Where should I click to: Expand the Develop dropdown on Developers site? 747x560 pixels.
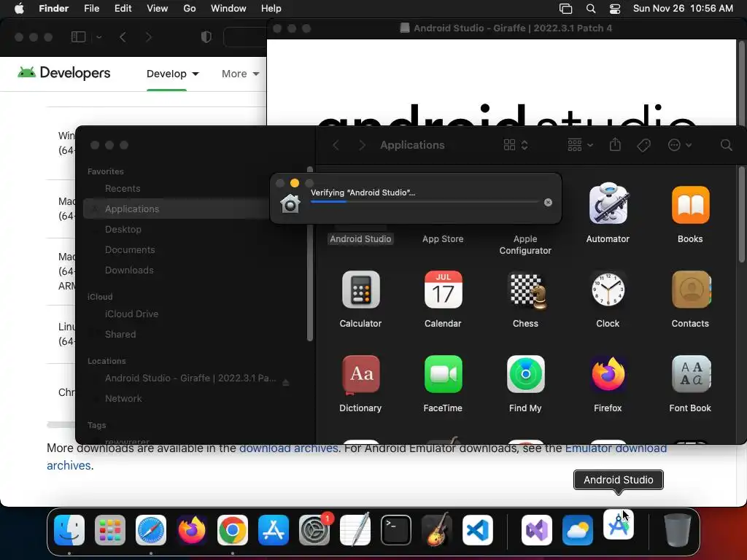click(x=172, y=74)
